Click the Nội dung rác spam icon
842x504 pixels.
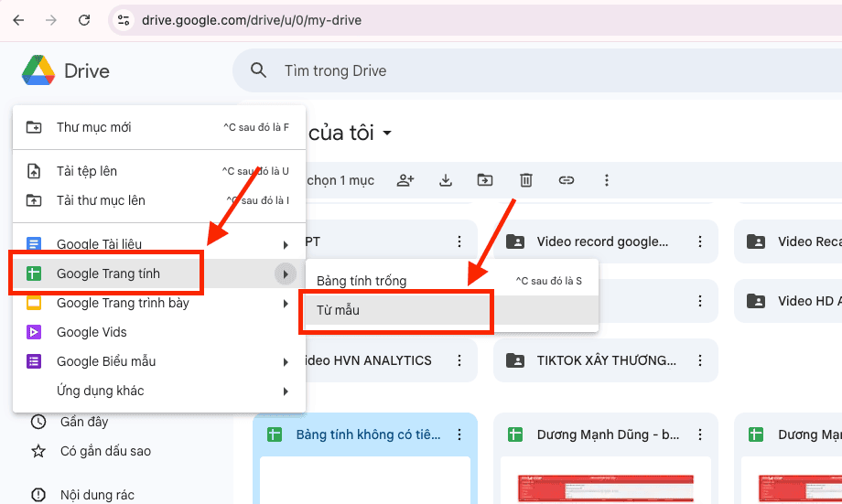tap(38, 495)
